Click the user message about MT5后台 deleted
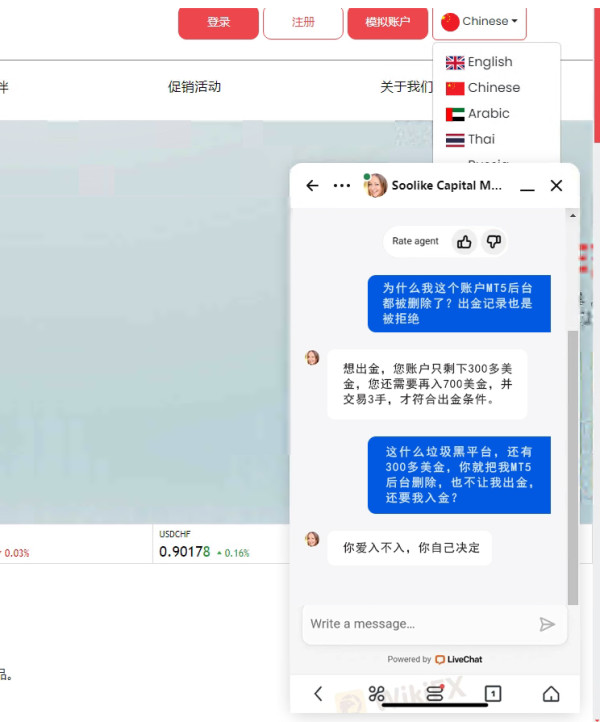This screenshot has width=600, height=722. pyautogui.click(x=459, y=303)
